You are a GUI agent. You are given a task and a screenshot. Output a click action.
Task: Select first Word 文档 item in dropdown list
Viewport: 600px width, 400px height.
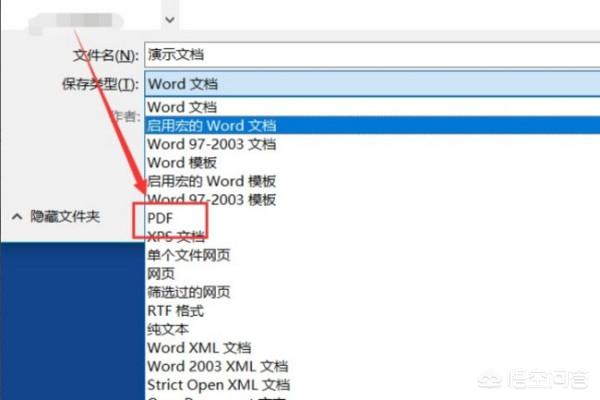[180, 107]
